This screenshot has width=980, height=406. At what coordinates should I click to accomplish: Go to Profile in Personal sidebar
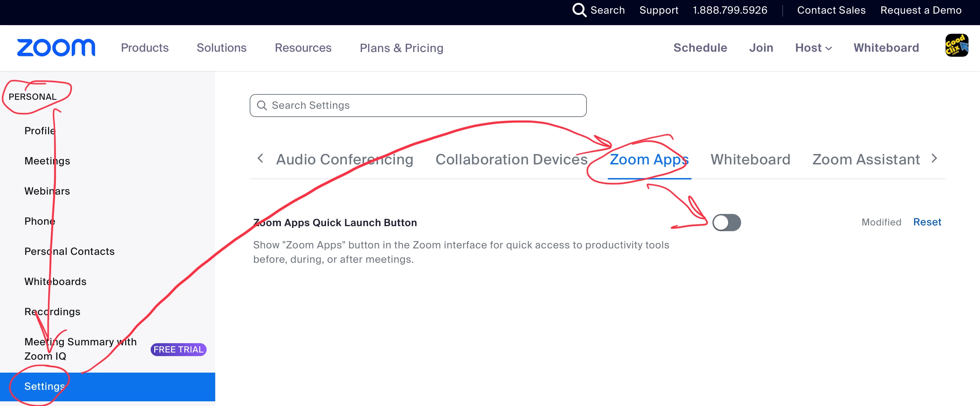tap(40, 131)
